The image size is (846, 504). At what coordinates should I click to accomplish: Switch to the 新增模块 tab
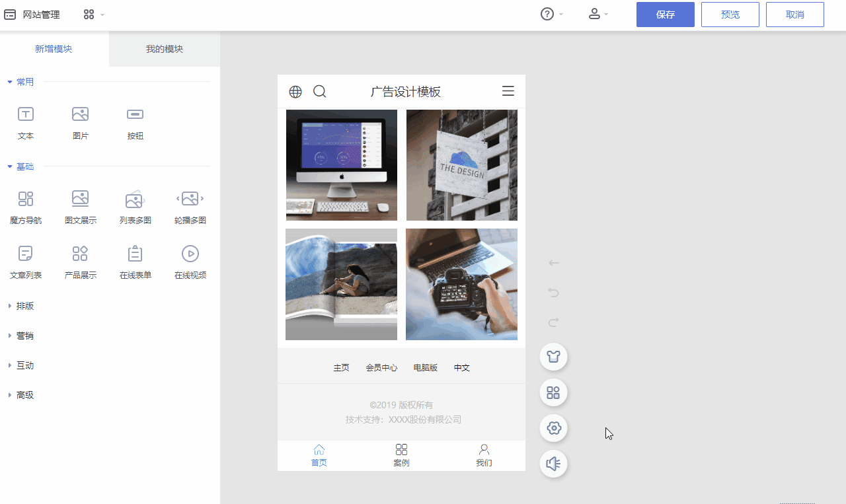point(54,49)
